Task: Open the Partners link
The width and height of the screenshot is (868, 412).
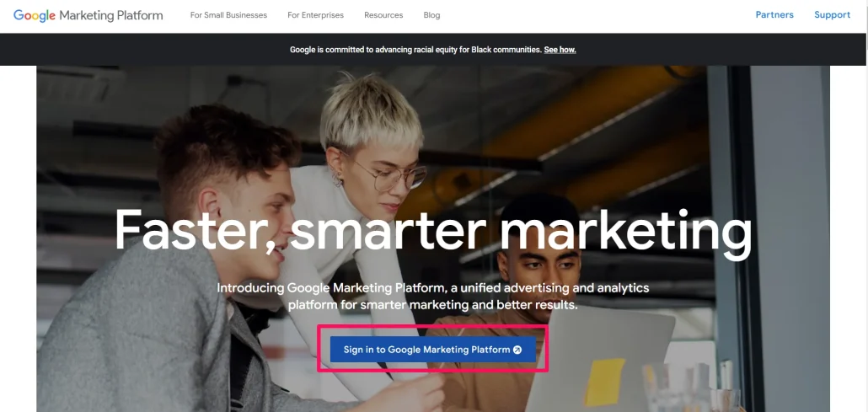Action: (774, 15)
